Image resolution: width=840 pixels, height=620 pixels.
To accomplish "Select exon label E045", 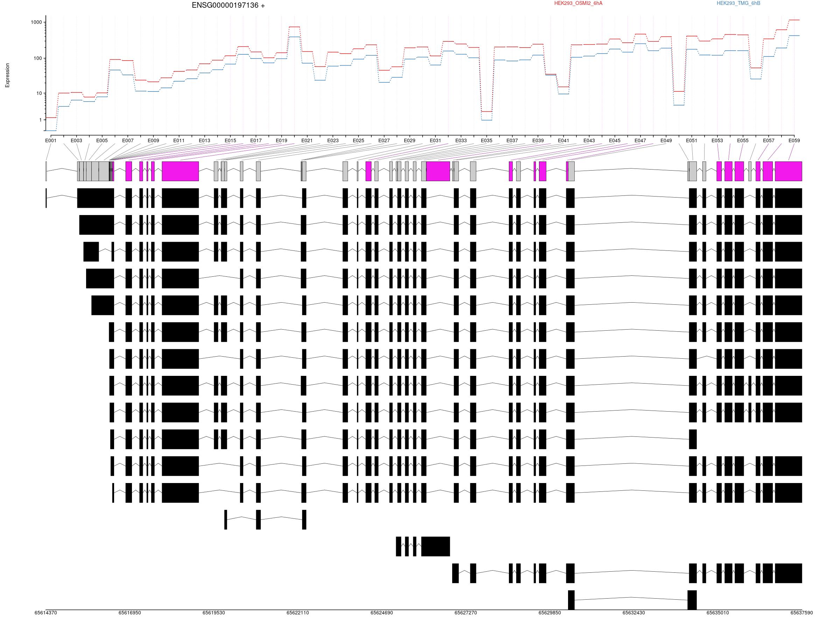I will pos(615,141).
